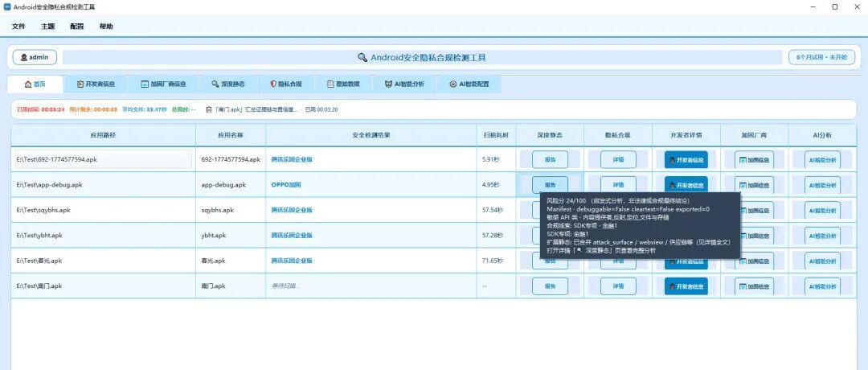
Task: Open the 原始数据 tab
Action: coord(343,84)
